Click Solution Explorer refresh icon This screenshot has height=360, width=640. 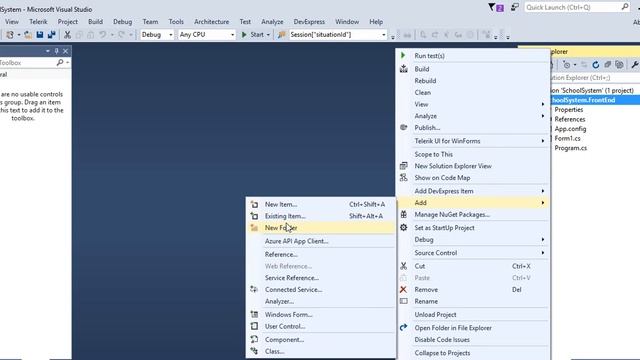point(596,64)
